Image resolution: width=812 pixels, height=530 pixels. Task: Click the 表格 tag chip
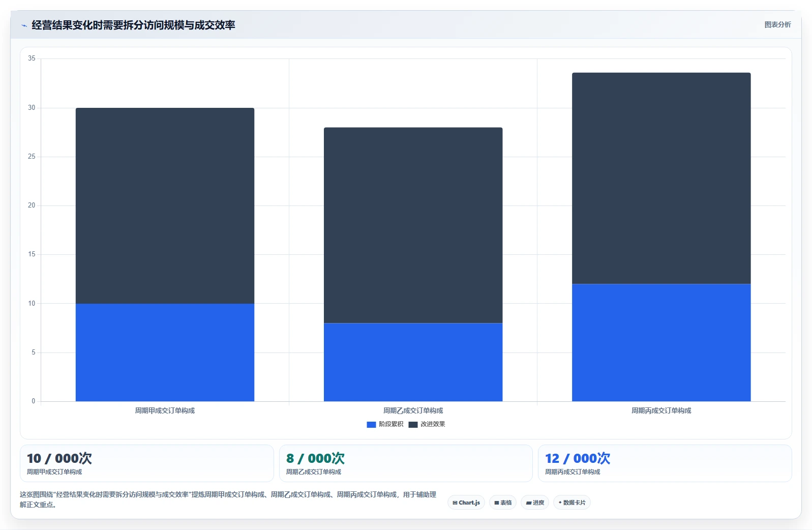coord(503,503)
